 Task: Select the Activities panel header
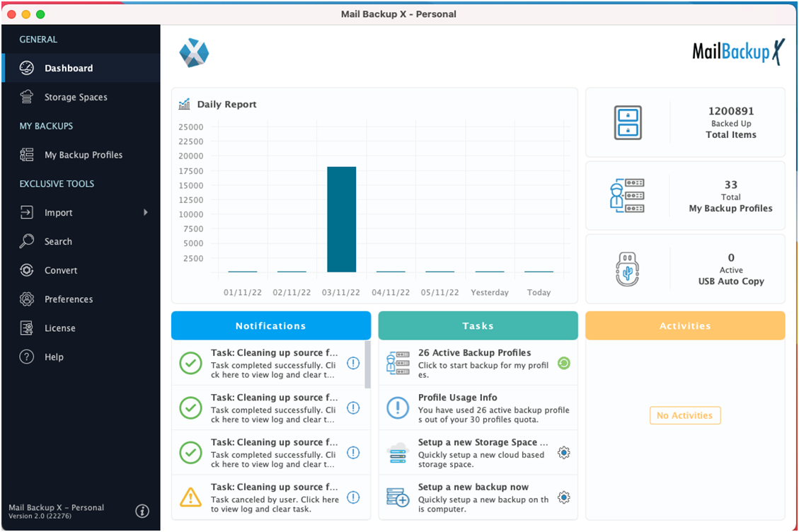685,325
